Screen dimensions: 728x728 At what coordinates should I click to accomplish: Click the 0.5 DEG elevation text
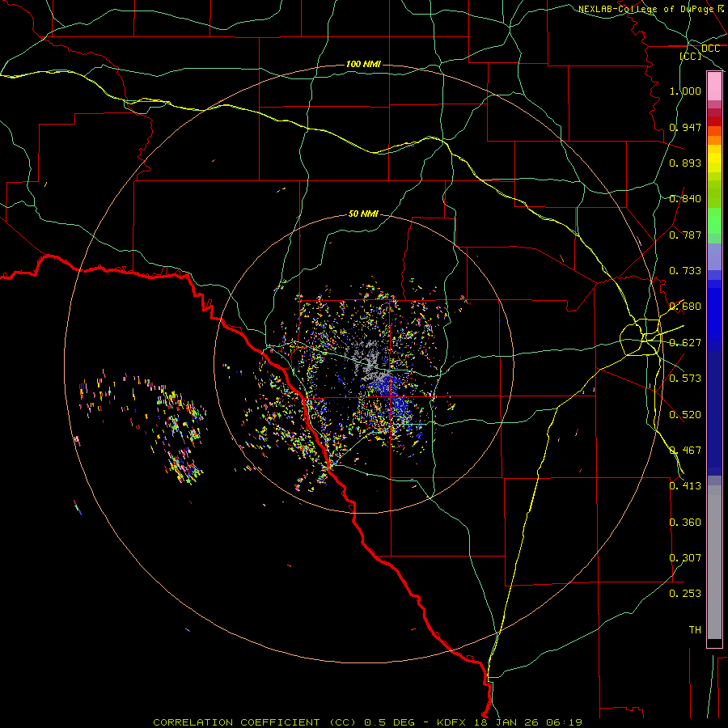click(390, 722)
